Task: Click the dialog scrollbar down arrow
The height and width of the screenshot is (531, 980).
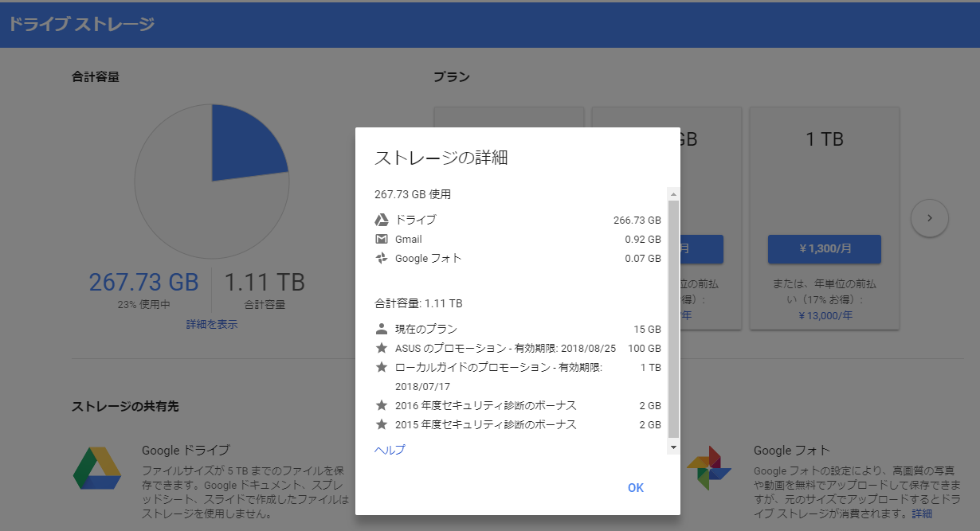Action: 674,448
